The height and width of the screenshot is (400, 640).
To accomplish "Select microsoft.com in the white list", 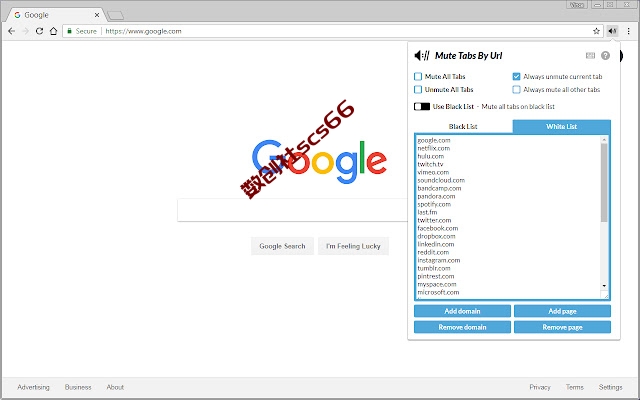I will (x=438, y=292).
